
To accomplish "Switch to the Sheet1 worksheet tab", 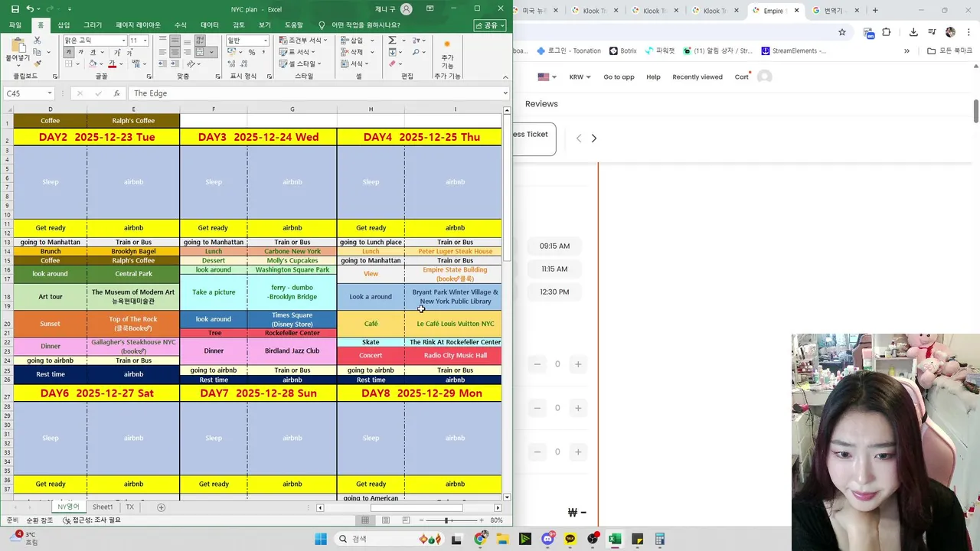I will point(103,507).
